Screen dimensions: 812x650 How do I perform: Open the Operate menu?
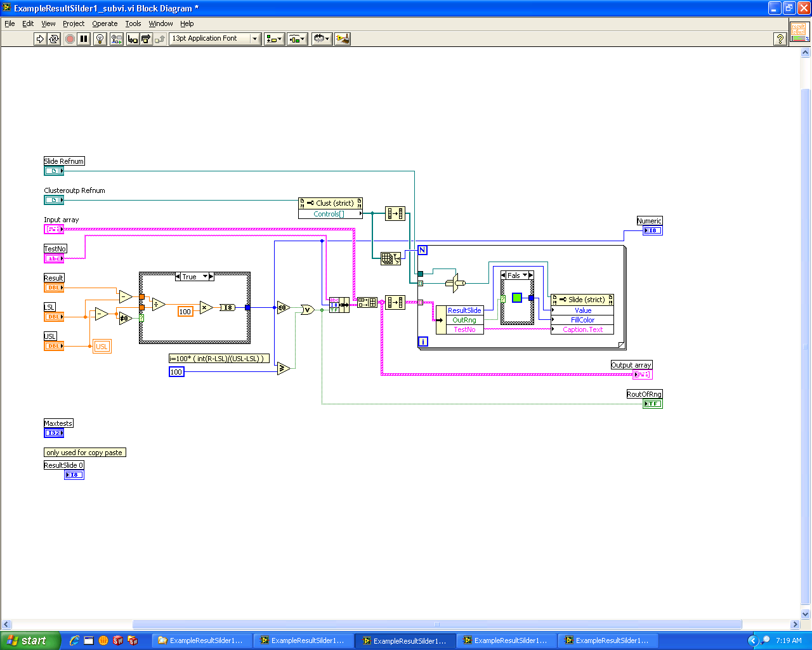(105, 23)
